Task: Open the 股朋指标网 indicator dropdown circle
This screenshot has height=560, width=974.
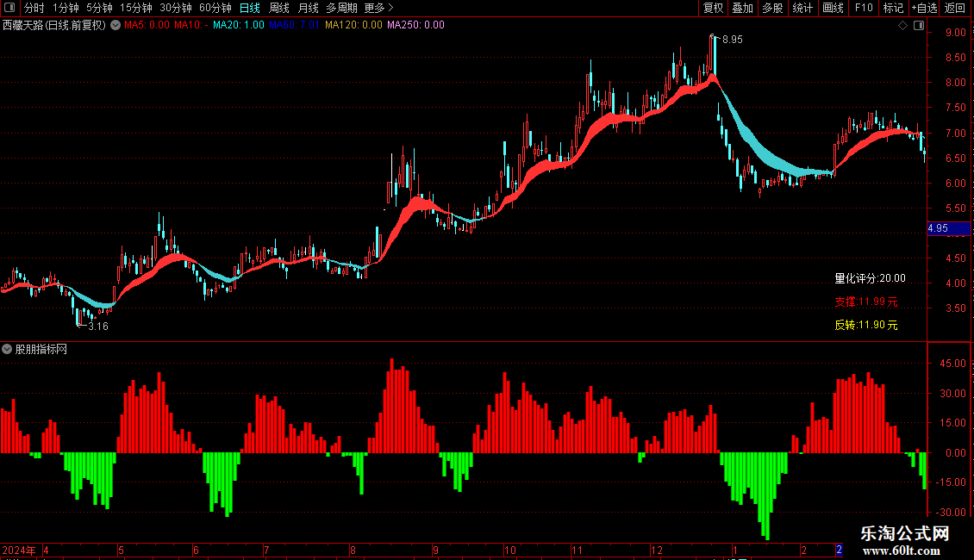Action: coord(7,350)
